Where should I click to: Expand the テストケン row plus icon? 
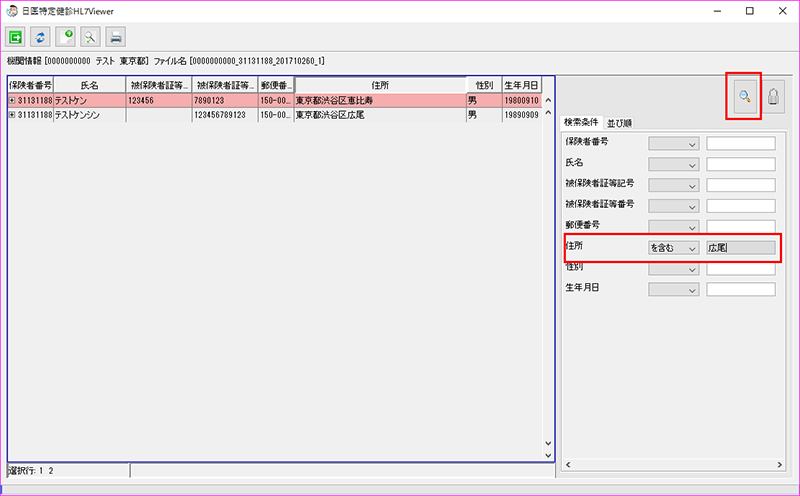click(12, 101)
